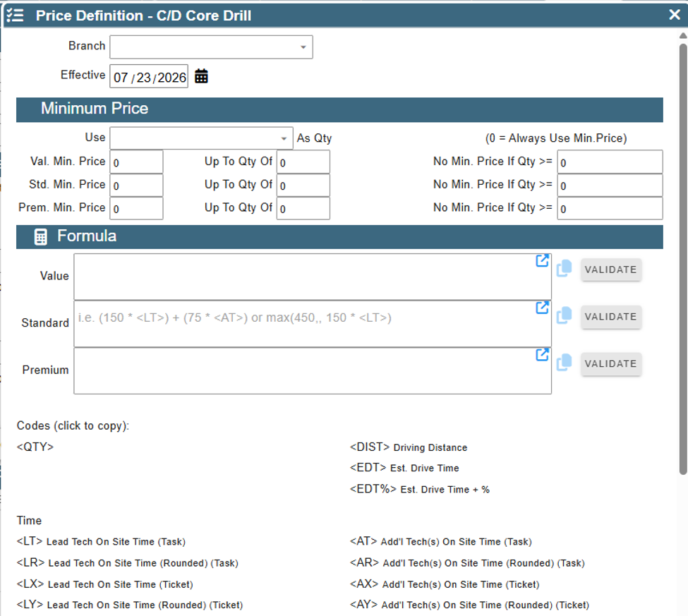Screen dimensions: 688x616
Task: Click the scrollbar up arrow
Action: tap(683, 35)
